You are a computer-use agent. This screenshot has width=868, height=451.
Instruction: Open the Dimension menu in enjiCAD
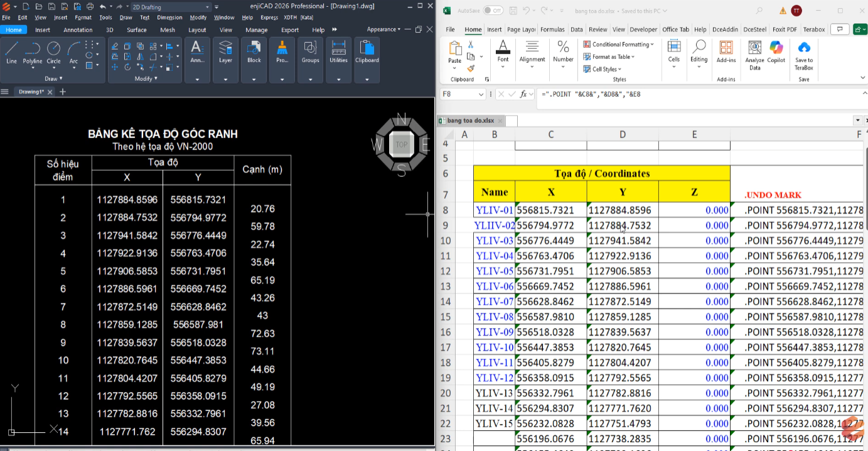(169, 18)
